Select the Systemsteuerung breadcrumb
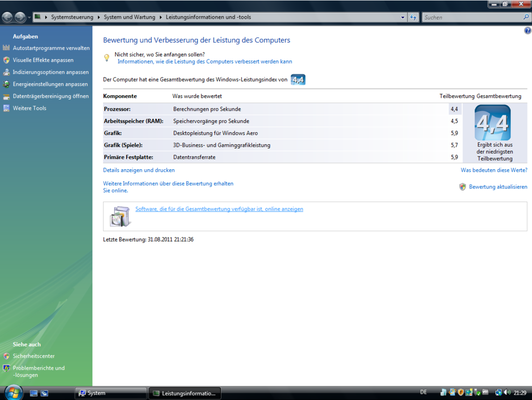The height and width of the screenshot is (400, 532). (x=72, y=17)
